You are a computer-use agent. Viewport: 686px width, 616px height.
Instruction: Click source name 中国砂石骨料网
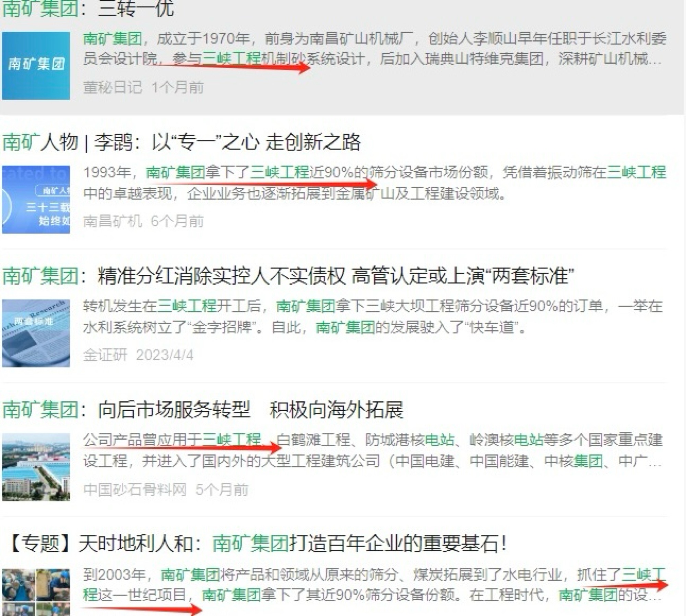134,489
